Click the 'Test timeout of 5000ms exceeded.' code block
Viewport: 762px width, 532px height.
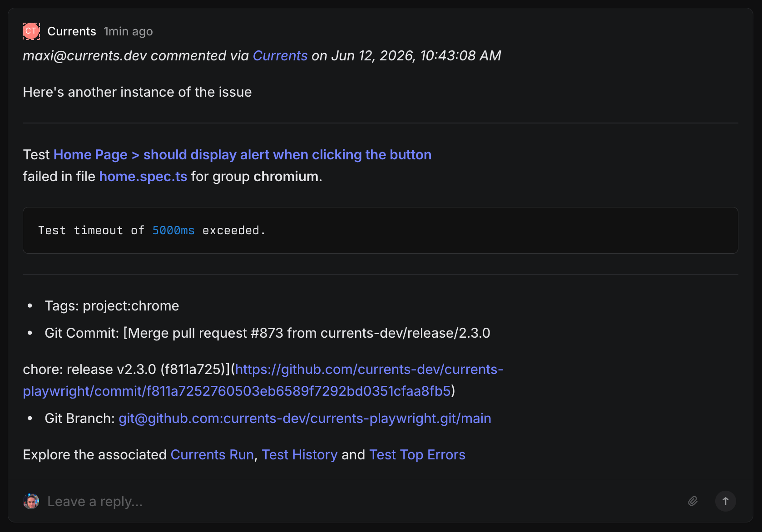click(x=381, y=231)
